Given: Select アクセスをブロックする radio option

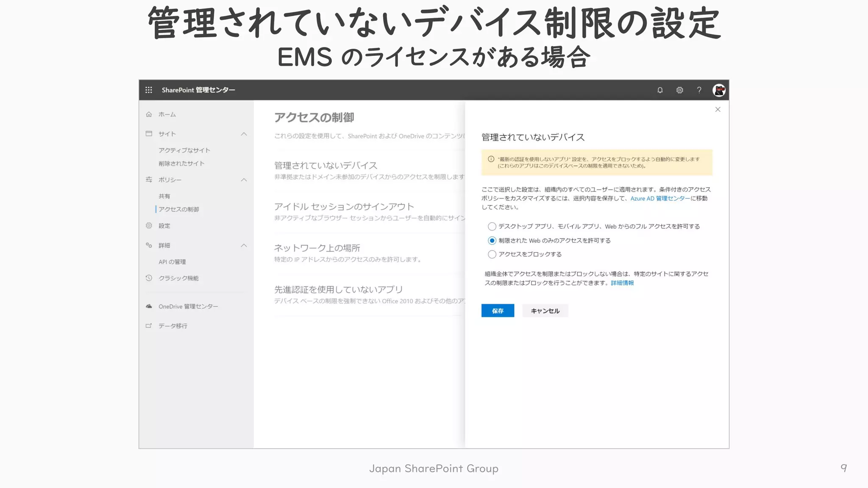Looking at the screenshot, I should coord(492,255).
